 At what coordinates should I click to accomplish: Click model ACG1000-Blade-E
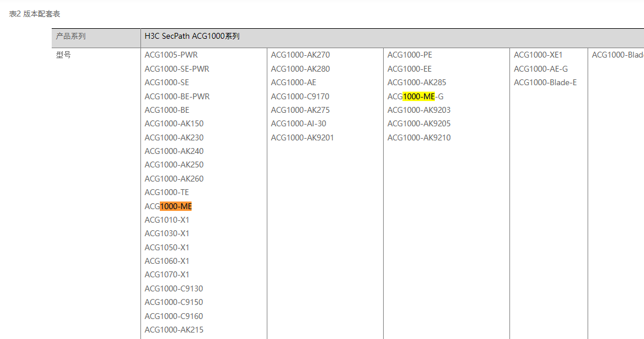[545, 83]
